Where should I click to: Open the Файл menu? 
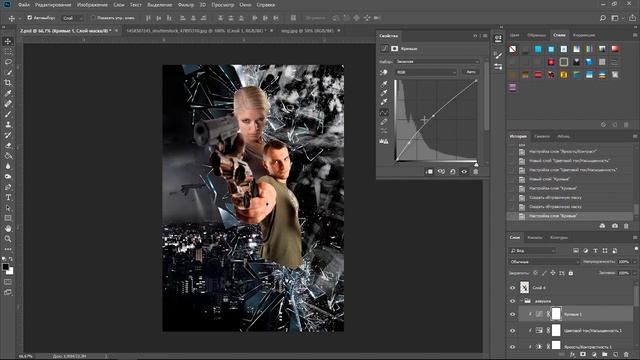(24, 5)
